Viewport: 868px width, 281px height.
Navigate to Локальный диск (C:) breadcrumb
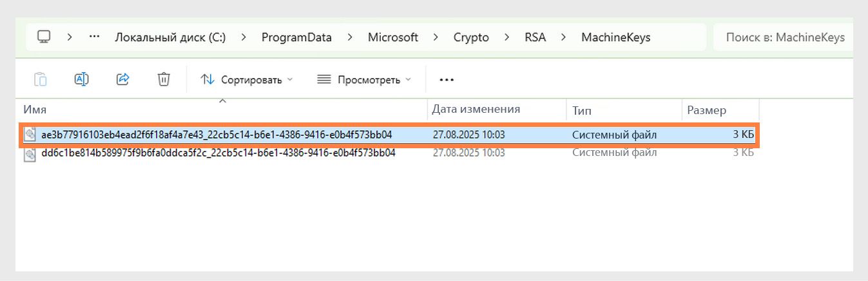point(170,37)
